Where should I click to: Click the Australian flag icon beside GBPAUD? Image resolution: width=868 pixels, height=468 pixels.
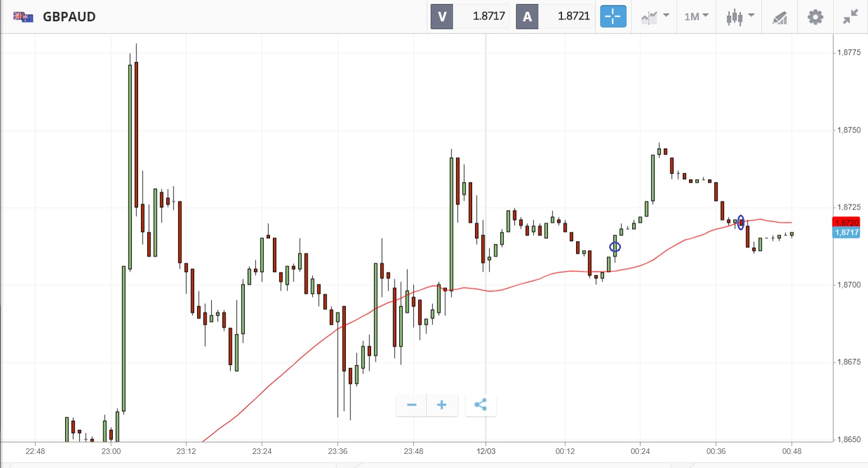(x=24, y=17)
